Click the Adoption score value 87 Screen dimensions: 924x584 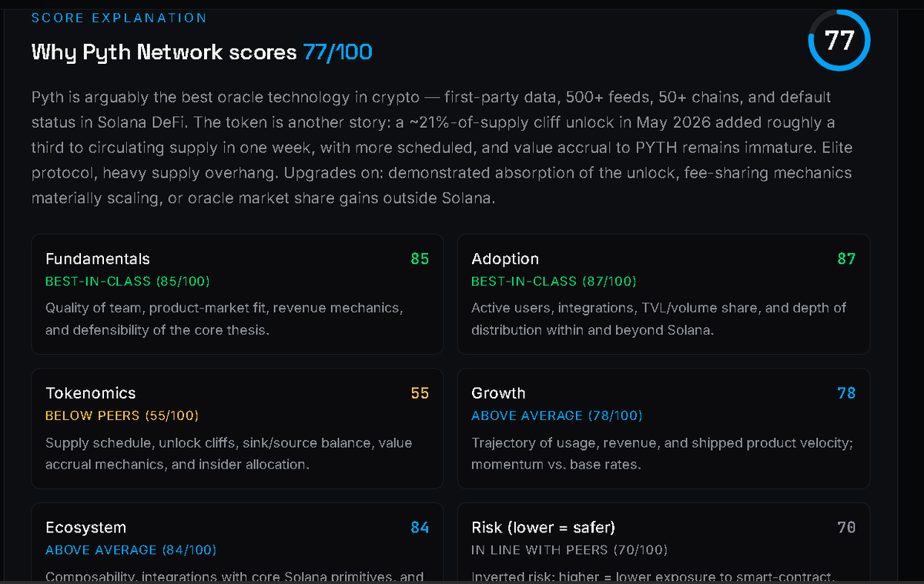pyautogui.click(x=846, y=259)
